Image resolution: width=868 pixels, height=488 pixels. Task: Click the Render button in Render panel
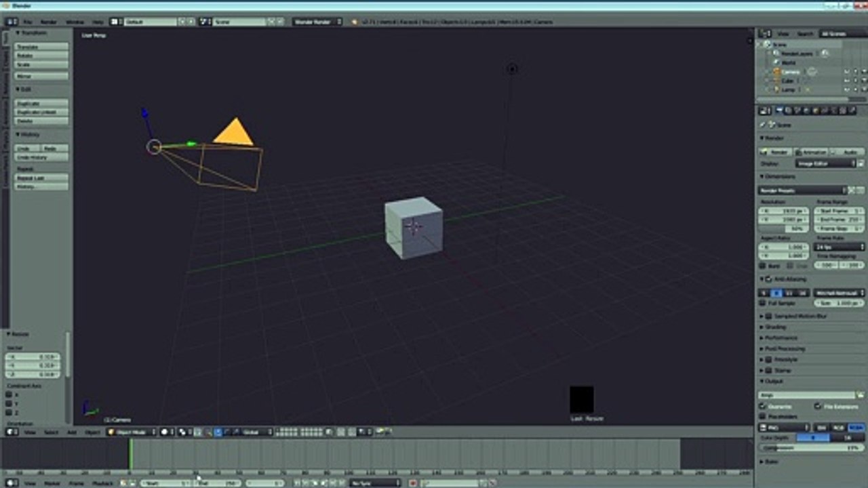774,152
